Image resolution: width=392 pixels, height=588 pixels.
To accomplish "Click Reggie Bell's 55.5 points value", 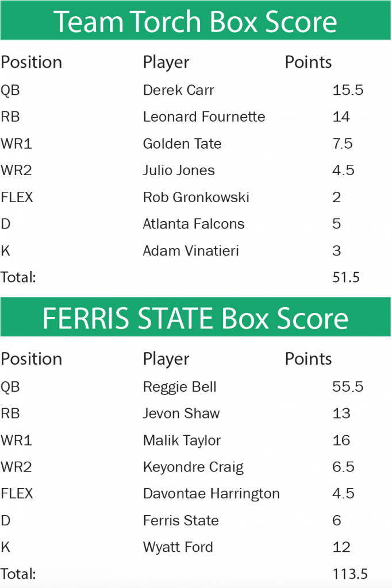I will 348,387.
